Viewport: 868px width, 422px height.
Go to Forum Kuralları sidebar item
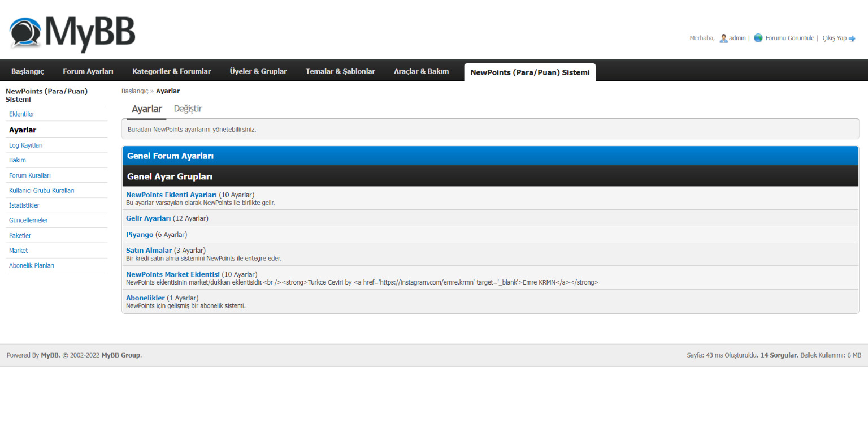tap(30, 175)
